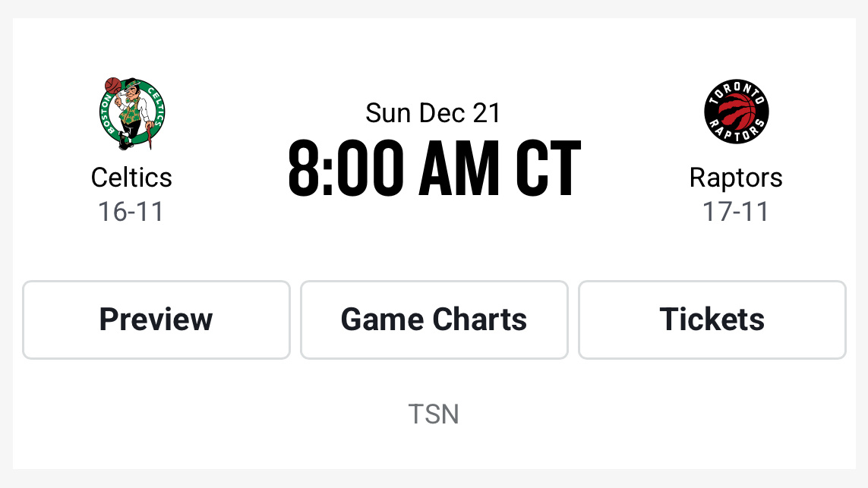868x488 pixels.
Task: Select the Celtics team name
Action: [x=131, y=177]
